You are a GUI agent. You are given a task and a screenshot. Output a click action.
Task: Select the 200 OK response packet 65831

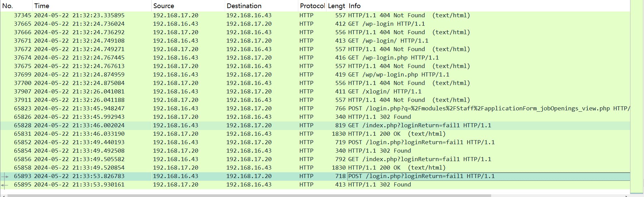point(237,134)
